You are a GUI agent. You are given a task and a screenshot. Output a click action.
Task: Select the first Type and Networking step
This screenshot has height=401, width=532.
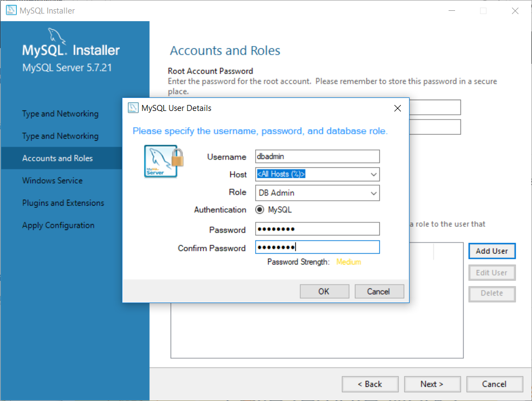(x=60, y=114)
